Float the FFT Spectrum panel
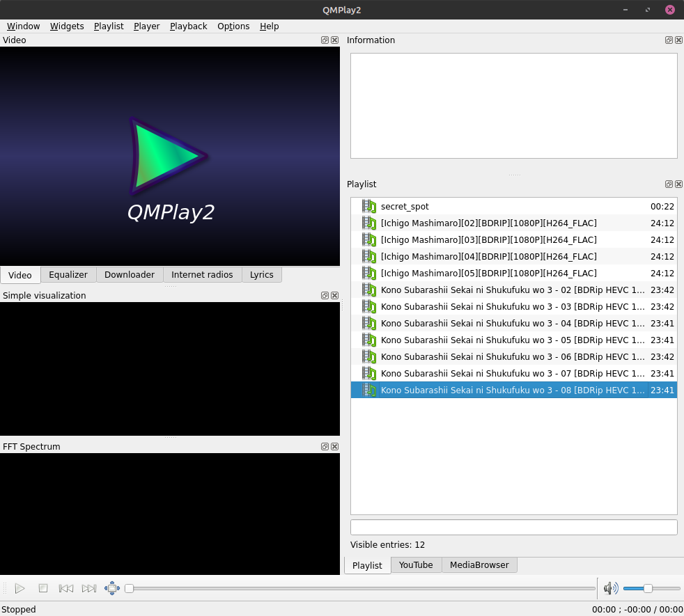Image resolution: width=684 pixels, height=616 pixels. click(325, 446)
